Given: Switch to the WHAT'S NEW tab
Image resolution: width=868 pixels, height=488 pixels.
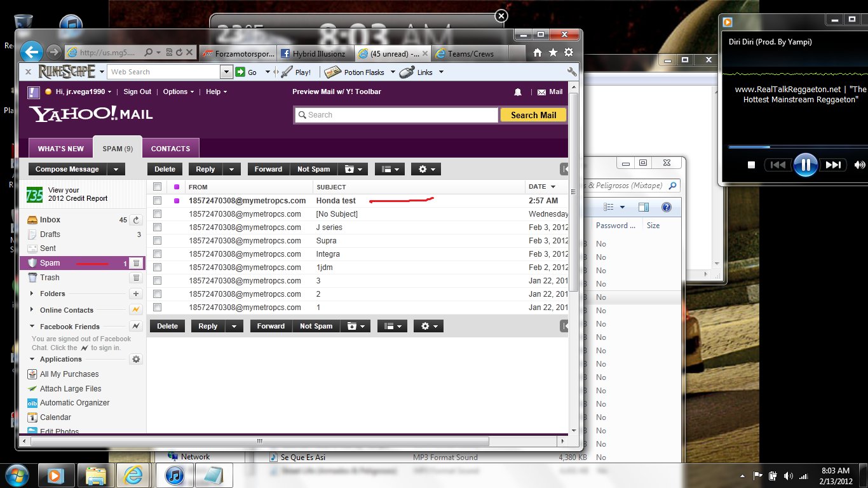Looking at the screenshot, I should (61, 149).
